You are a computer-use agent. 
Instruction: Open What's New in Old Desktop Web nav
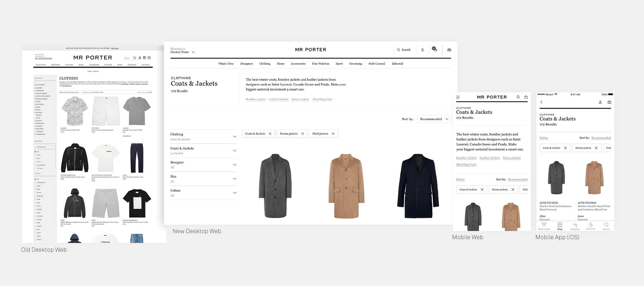pyautogui.click(x=41, y=65)
